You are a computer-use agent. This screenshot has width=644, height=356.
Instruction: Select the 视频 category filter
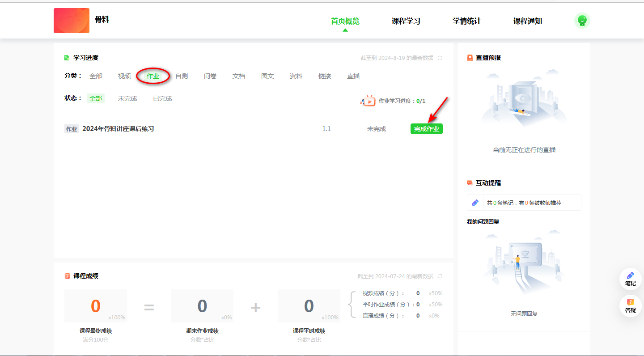124,76
